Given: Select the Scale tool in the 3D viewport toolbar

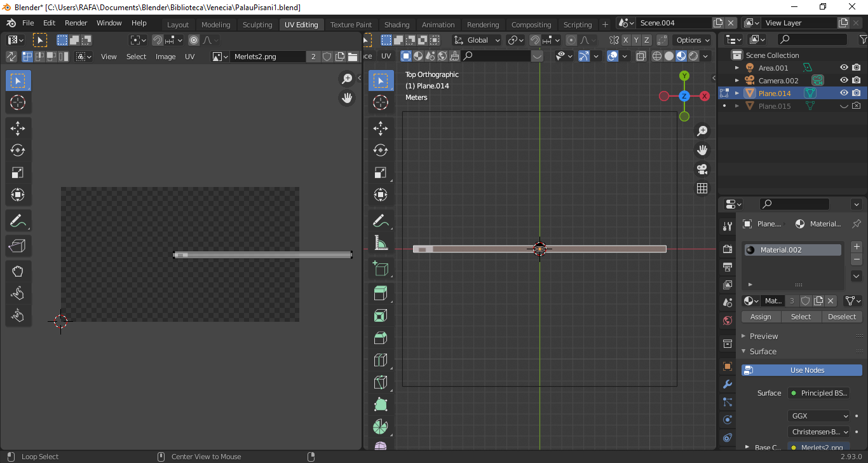Looking at the screenshot, I should click(x=381, y=172).
